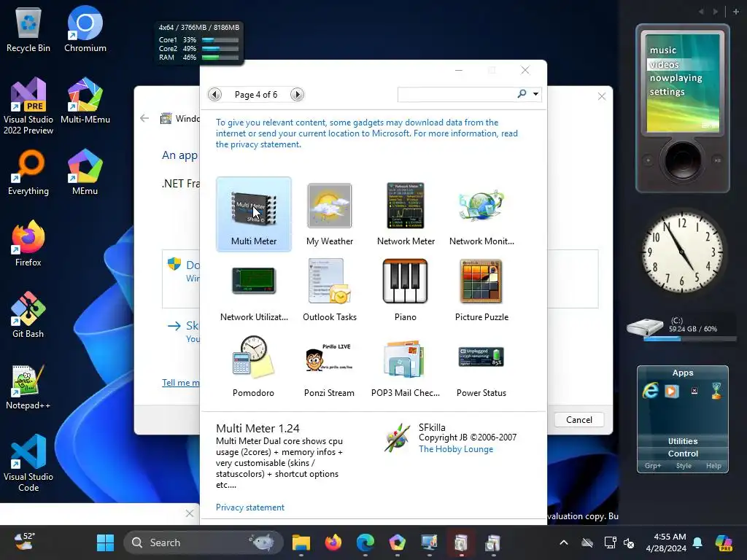
Task: Open the Firefox desktop shortcut
Action: 28,244
